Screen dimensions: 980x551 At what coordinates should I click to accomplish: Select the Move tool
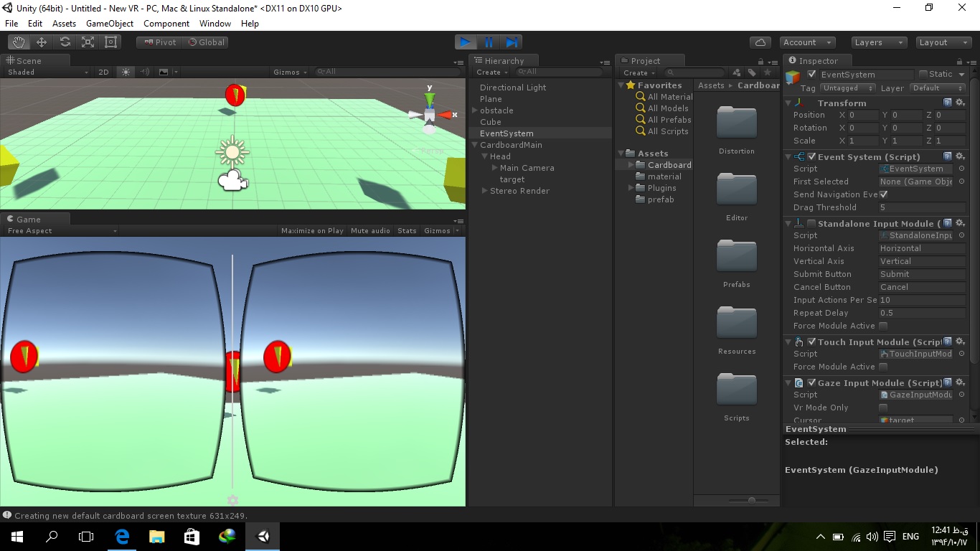click(42, 42)
